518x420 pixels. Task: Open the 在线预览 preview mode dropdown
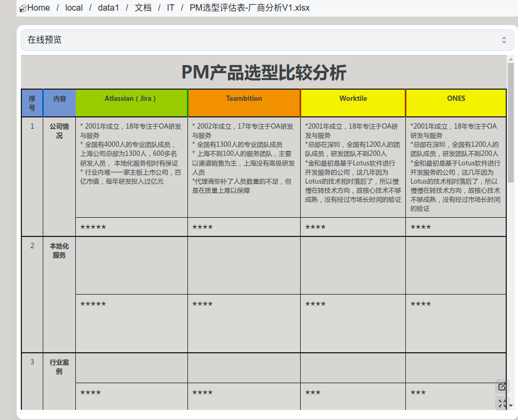(x=267, y=40)
